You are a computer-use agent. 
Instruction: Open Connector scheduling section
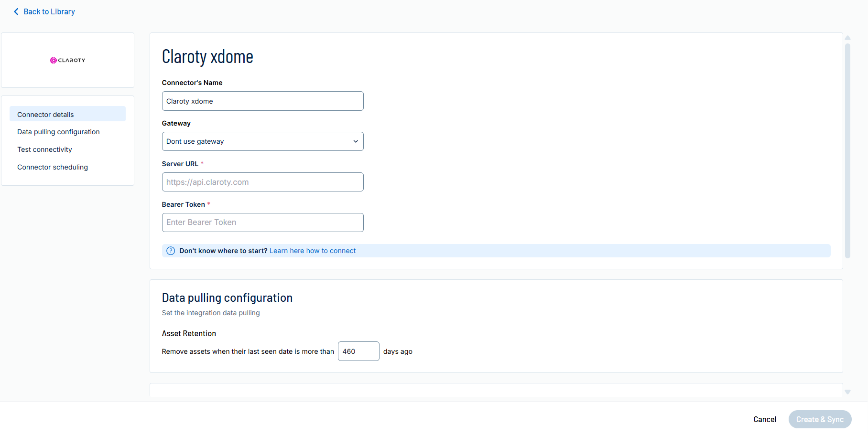pos(53,167)
